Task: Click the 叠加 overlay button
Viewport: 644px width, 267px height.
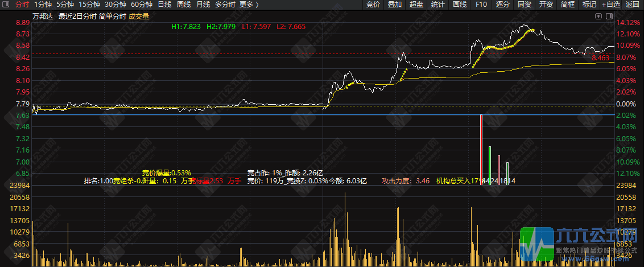Action: click(395, 5)
